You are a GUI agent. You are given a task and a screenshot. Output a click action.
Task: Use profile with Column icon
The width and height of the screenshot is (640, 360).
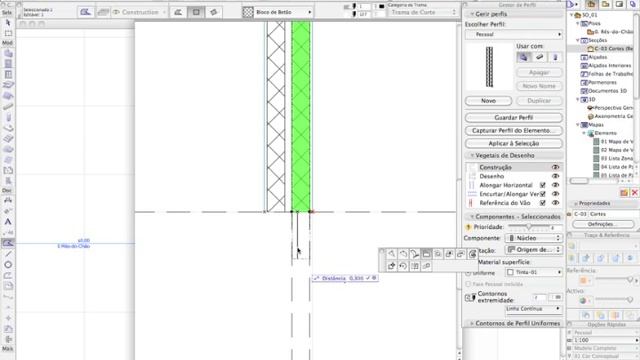click(x=555, y=58)
